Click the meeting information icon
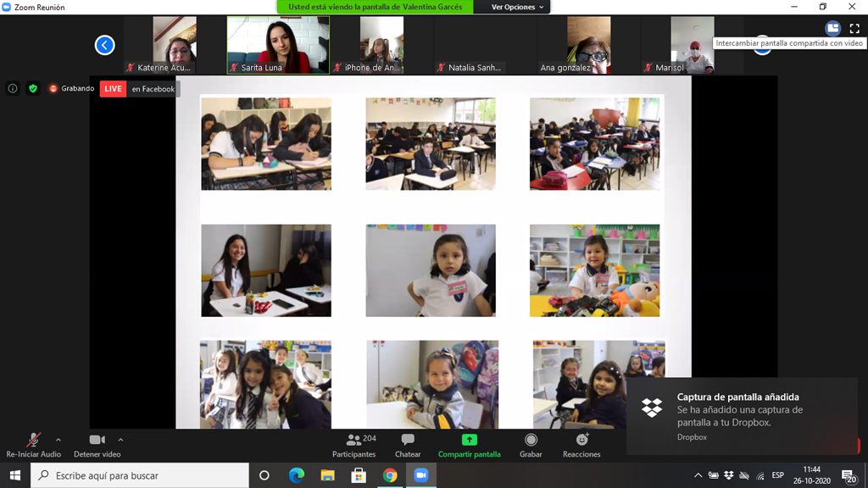The image size is (868, 488). 13,88
